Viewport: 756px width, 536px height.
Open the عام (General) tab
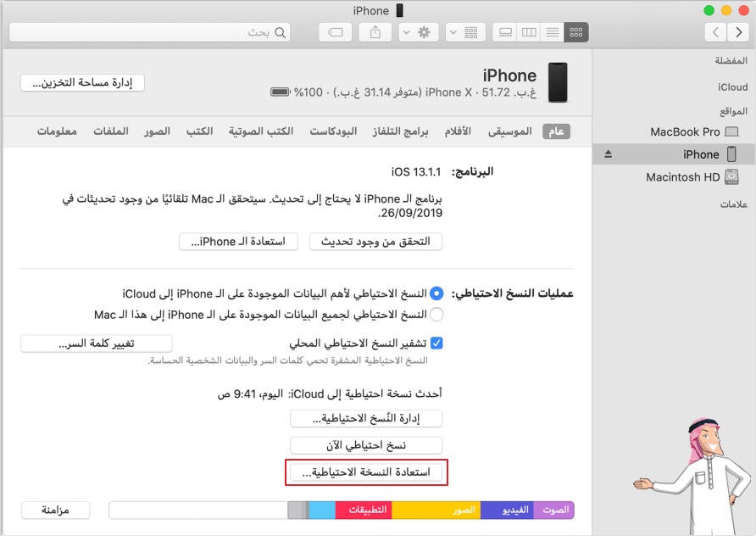tap(556, 131)
